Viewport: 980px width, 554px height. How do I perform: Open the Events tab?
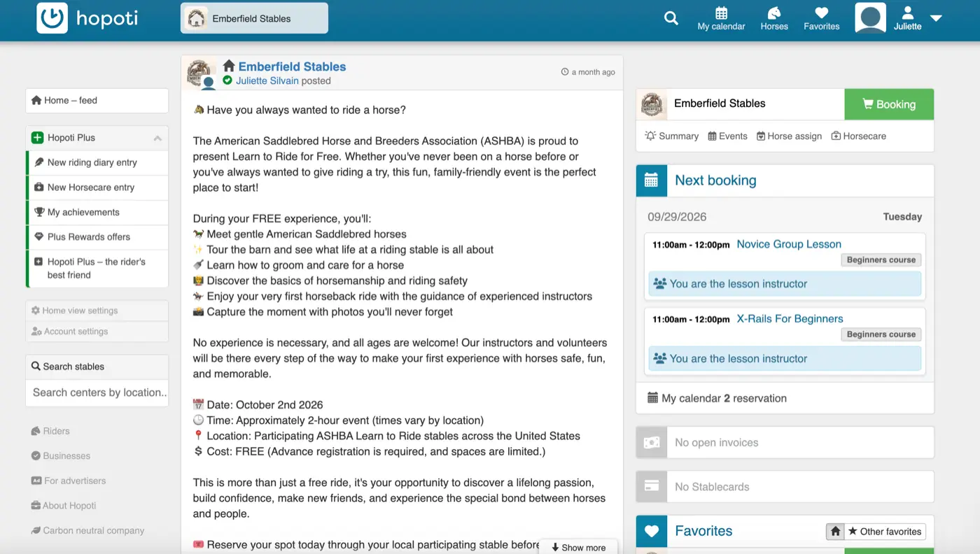[728, 136]
